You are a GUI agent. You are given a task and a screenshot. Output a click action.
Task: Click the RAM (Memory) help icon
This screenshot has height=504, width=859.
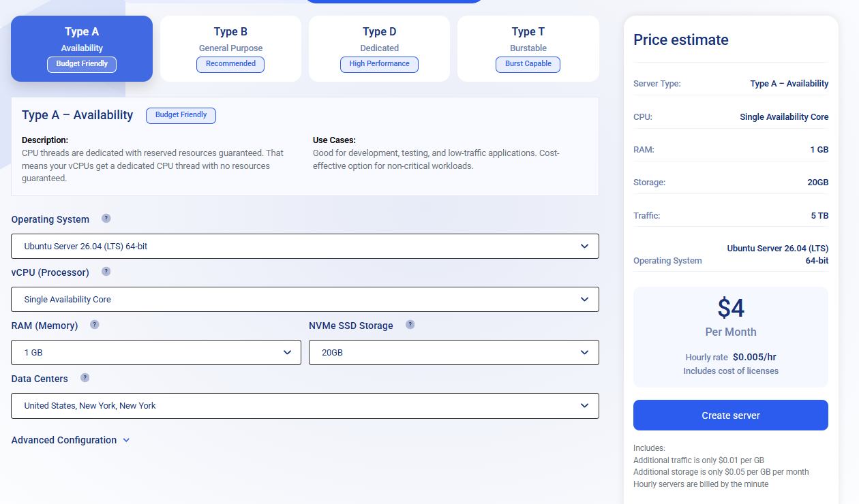[95, 325]
